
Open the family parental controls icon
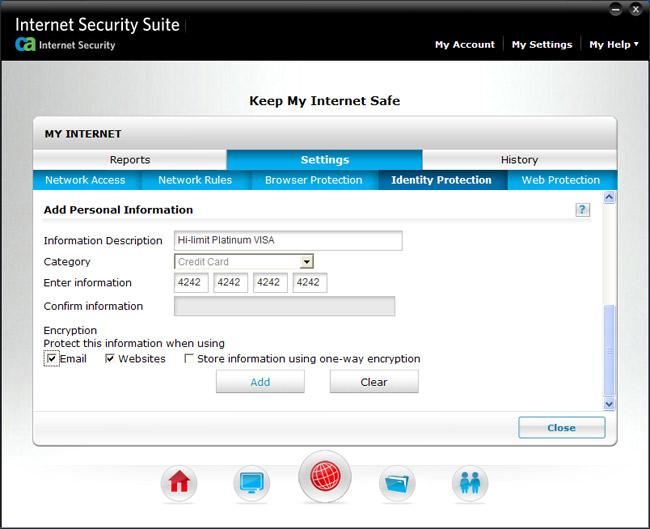click(x=469, y=483)
